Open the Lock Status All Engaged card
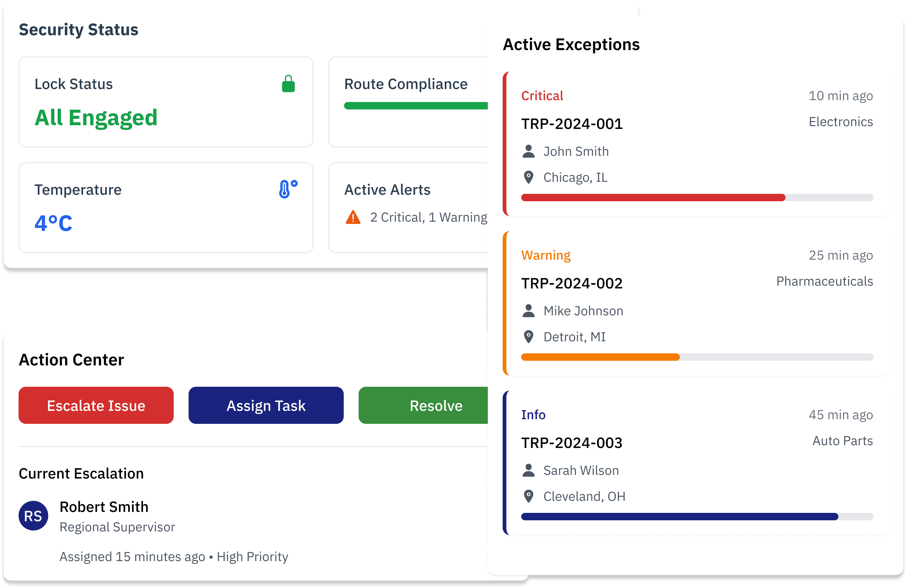 pos(166,102)
